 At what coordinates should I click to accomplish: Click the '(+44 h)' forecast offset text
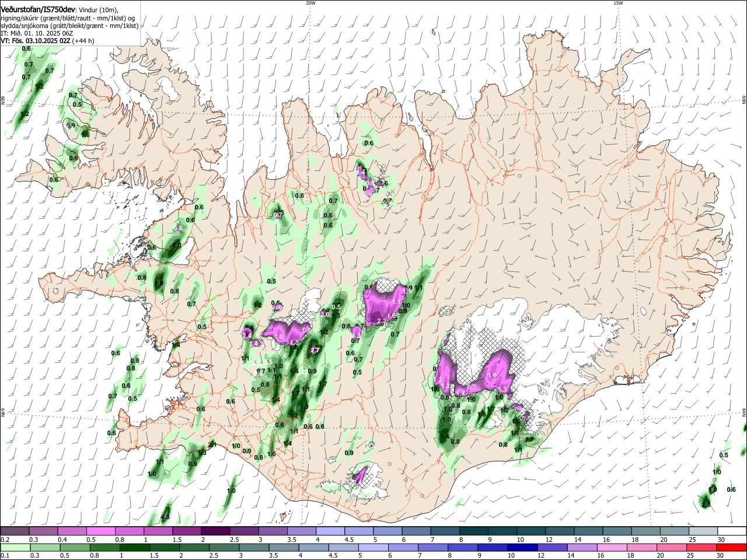[x=83, y=41]
